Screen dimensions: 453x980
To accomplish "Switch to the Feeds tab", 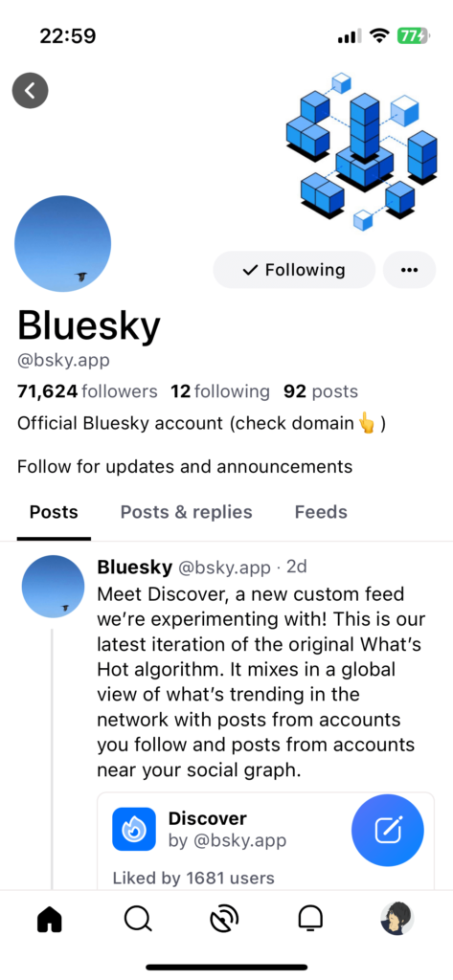I will (x=321, y=513).
